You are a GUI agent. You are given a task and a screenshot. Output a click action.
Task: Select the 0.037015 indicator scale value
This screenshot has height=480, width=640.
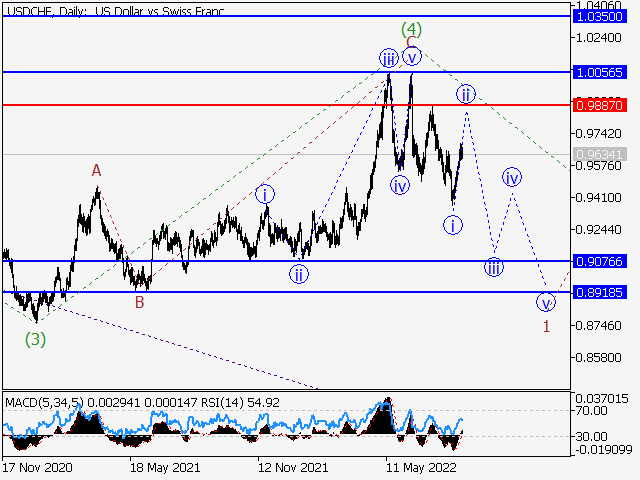pyautogui.click(x=602, y=399)
